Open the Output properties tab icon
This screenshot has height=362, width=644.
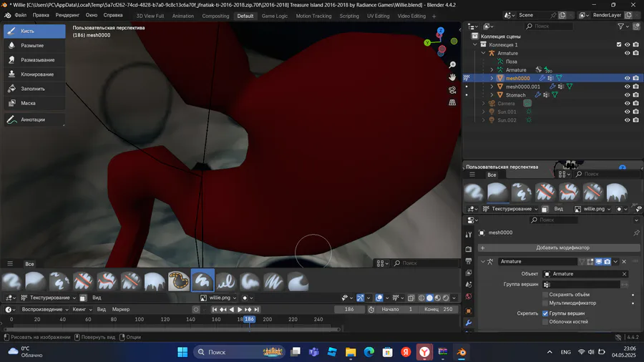point(469,261)
